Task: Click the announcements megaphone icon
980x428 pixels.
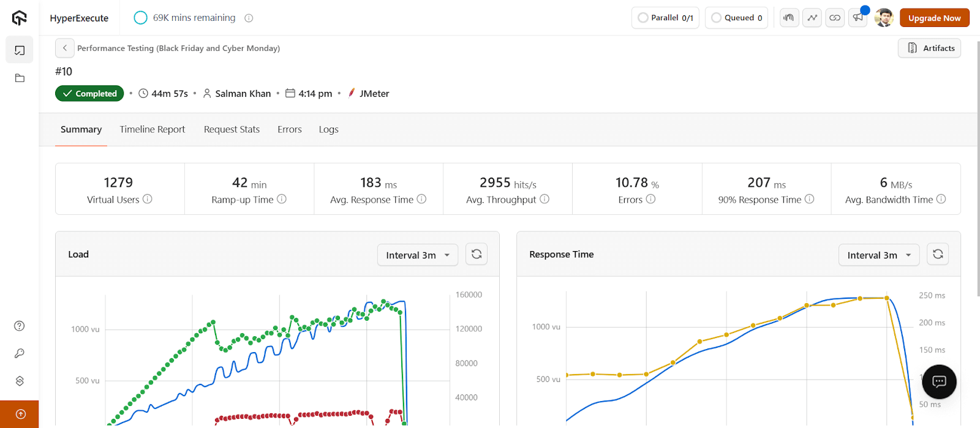Action: click(858, 18)
